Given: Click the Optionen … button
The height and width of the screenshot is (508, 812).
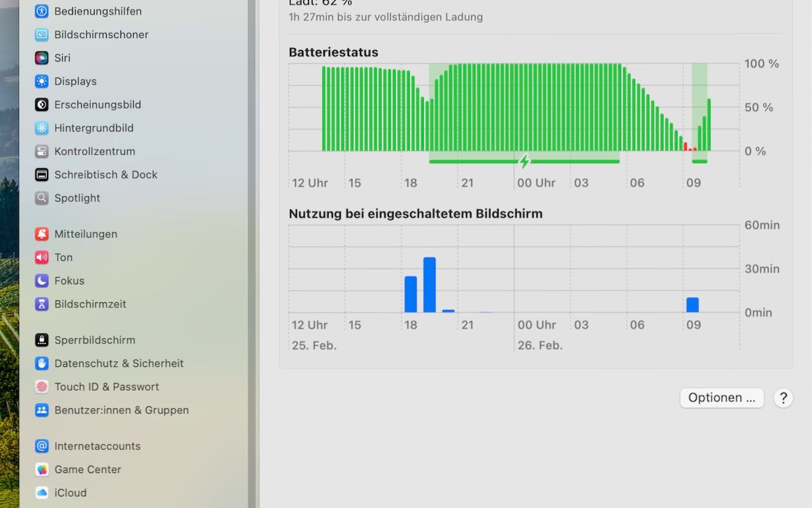Looking at the screenshot, I should 722,398.
